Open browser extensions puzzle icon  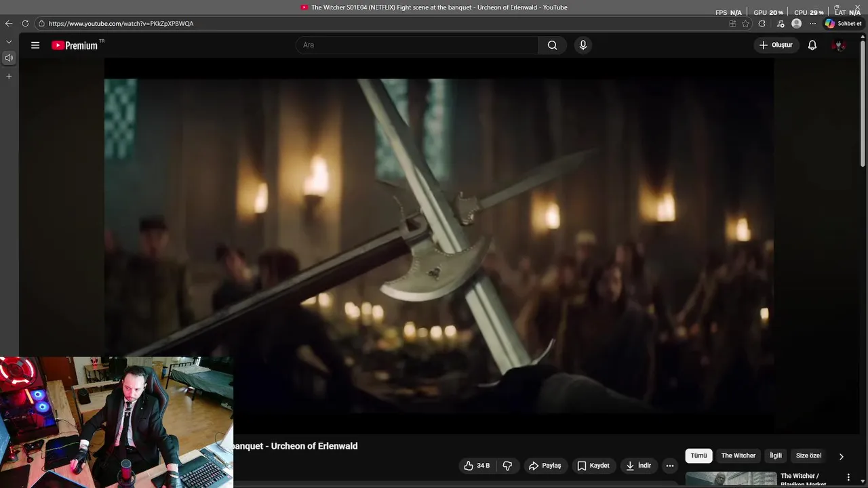(x=762, y=24)
